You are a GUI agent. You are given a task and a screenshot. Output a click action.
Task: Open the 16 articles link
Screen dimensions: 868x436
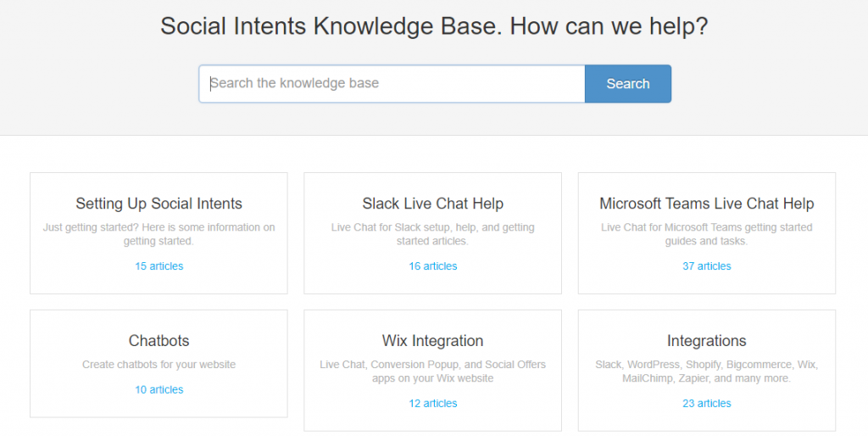tap(433, 266)
